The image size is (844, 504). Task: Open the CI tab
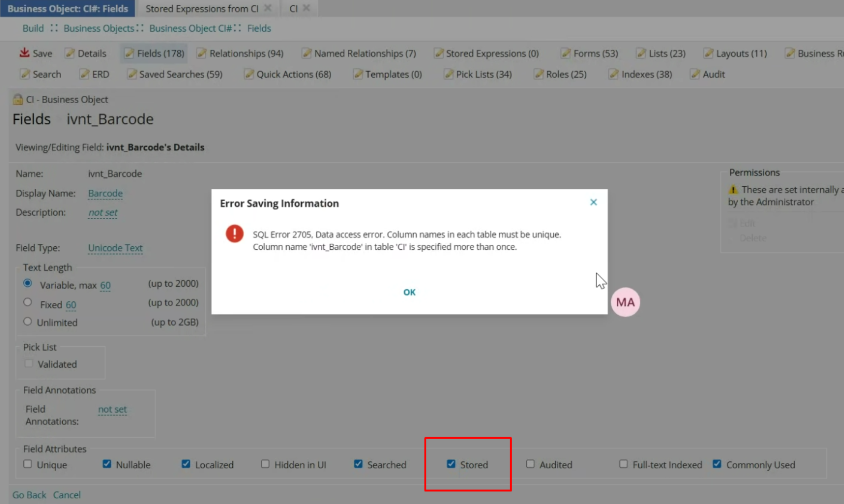[293, 8]
